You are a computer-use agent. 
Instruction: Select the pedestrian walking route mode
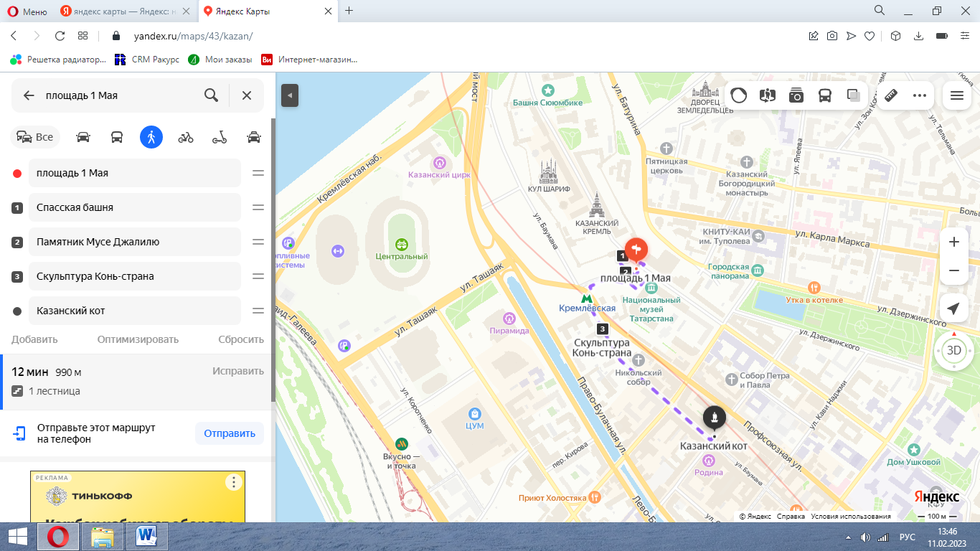(151, 137)
